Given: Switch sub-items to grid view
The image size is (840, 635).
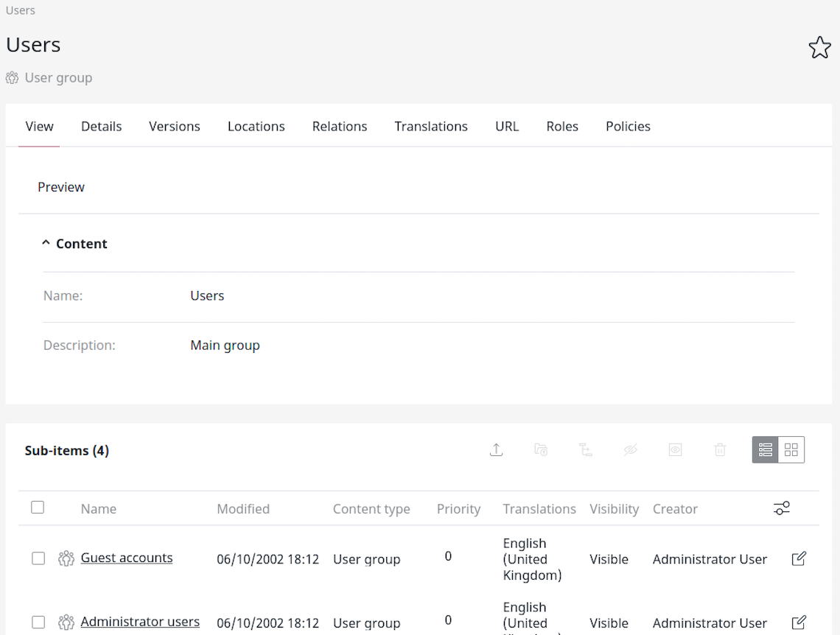Looking at the screenshot, I should [x=791, y=450].
